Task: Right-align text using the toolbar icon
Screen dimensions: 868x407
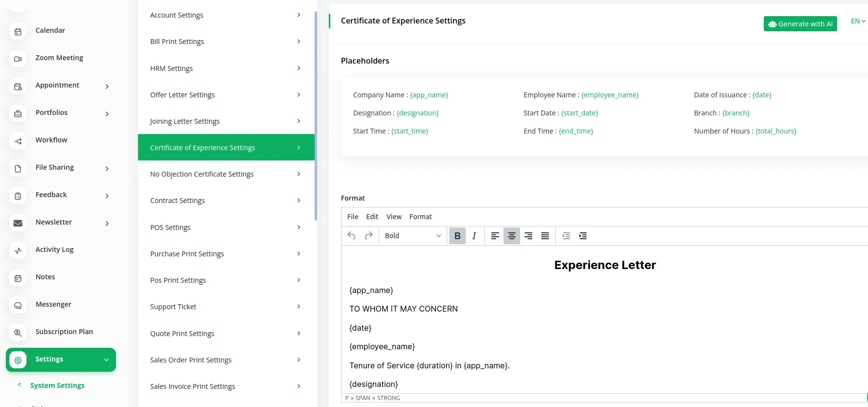Action: (528, 236)
